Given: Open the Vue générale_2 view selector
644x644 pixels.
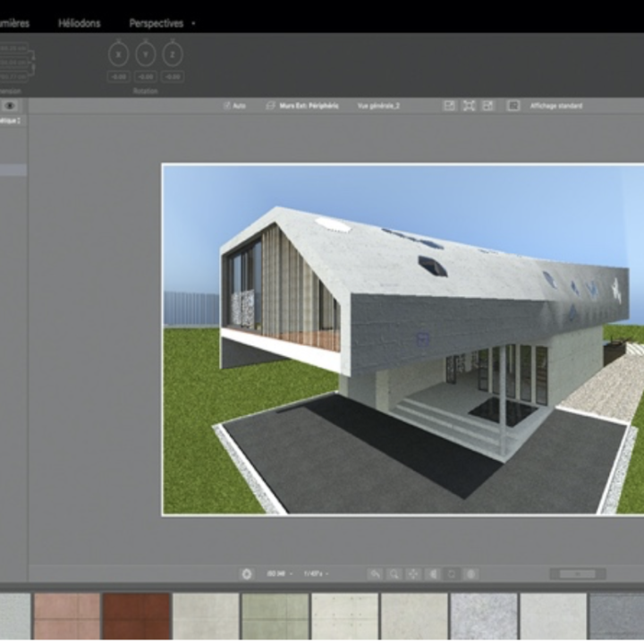Looking at the screenshot, I should pos(378,106).
